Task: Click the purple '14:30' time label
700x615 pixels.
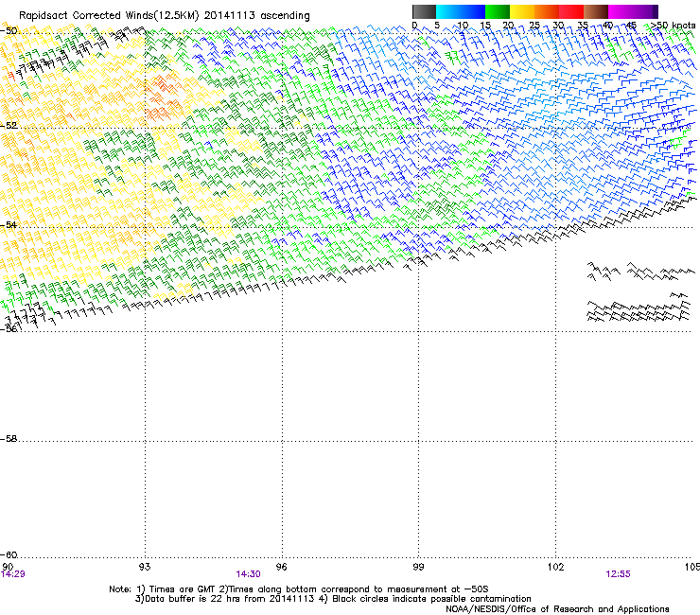Action: click(x=248, y=574)
